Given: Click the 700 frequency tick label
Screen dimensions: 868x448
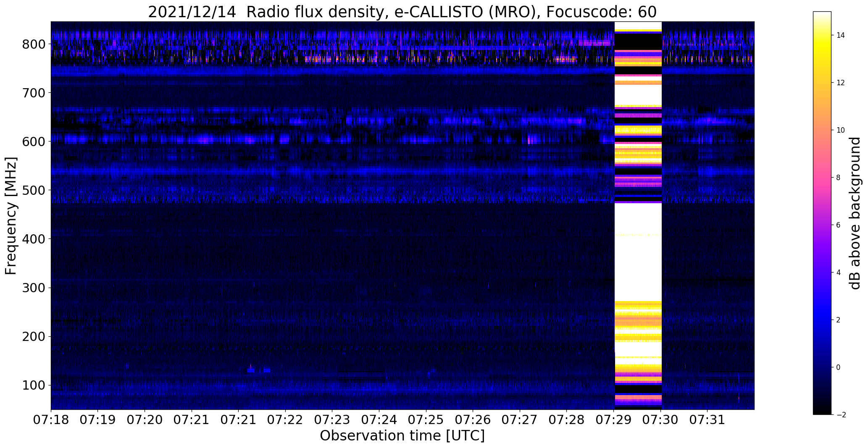Looking at the screenshot, I should pyautogui.click(x=34, y=93).
